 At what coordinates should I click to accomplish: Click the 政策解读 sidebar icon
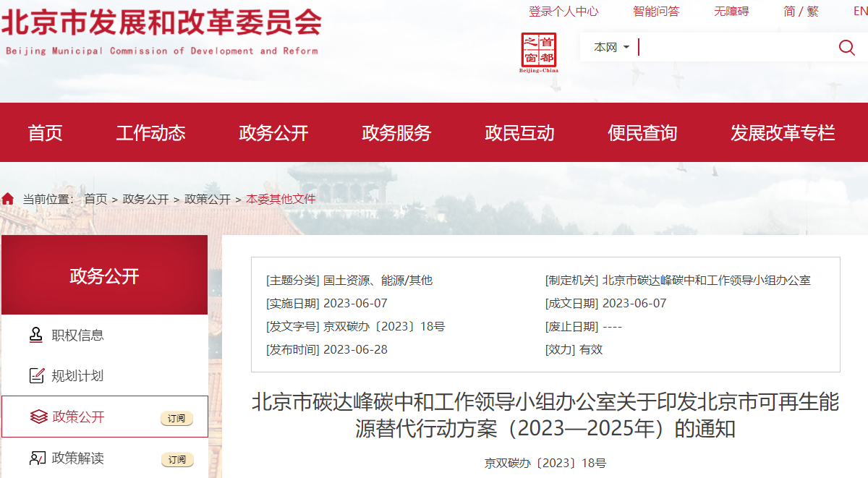coord(37,458)
